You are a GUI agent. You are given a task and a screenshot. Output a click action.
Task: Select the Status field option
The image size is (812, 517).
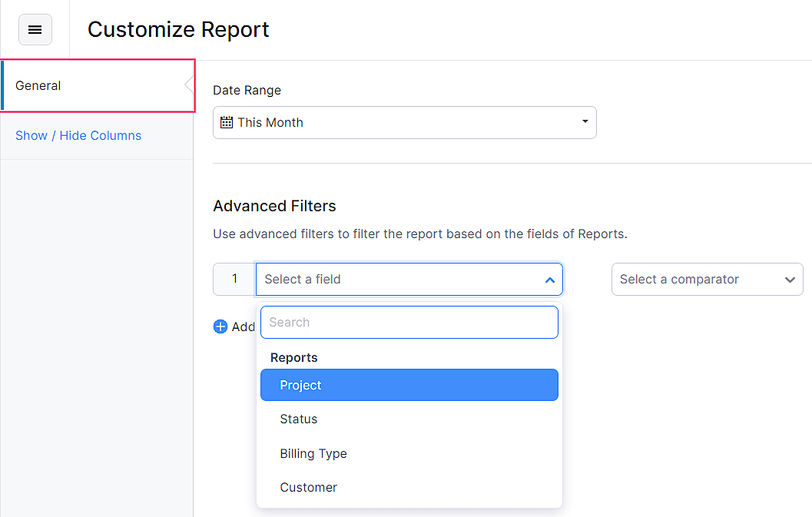(299, 419)
